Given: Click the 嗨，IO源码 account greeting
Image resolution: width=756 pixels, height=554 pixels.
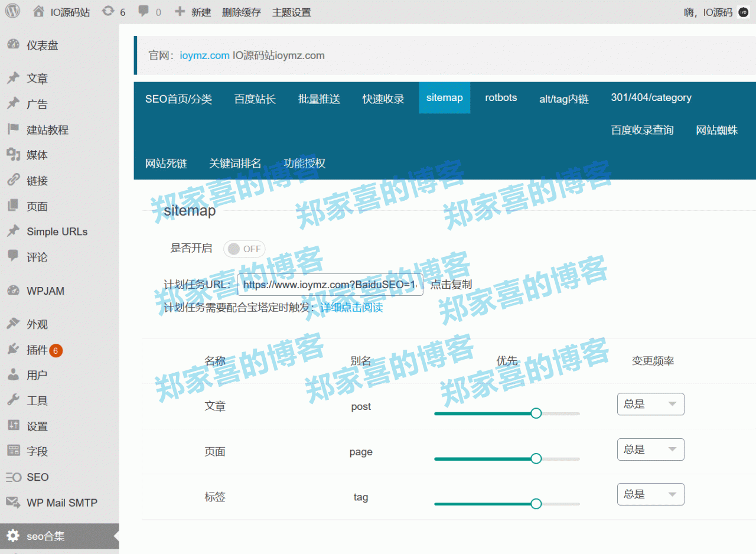Looking at the screenshot, I should (708, 12).
